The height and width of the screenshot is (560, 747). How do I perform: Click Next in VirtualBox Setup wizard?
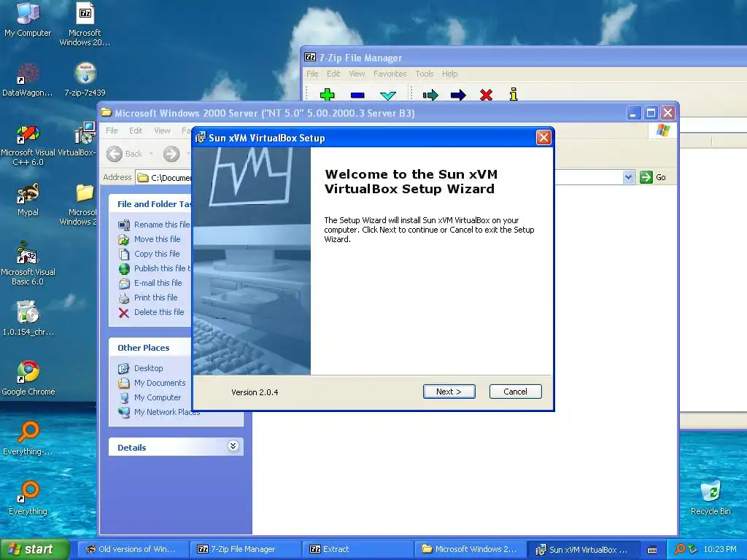tap(449, 392)
